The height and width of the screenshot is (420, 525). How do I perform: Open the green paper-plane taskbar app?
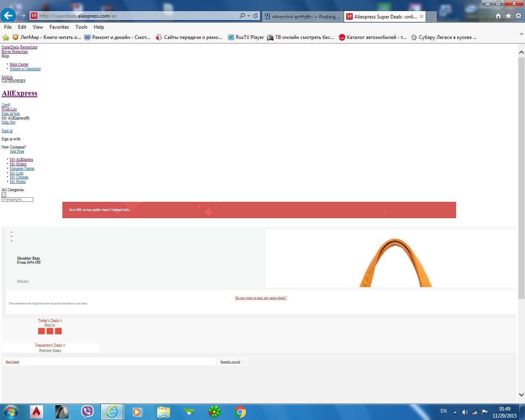pyautogui.click(x=189, y=412)
